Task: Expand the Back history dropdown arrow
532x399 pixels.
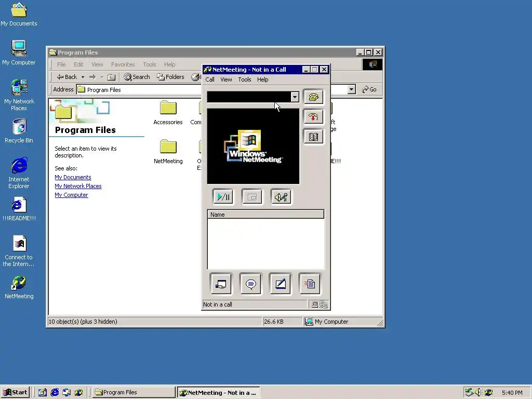Action: tap(83, 77)
